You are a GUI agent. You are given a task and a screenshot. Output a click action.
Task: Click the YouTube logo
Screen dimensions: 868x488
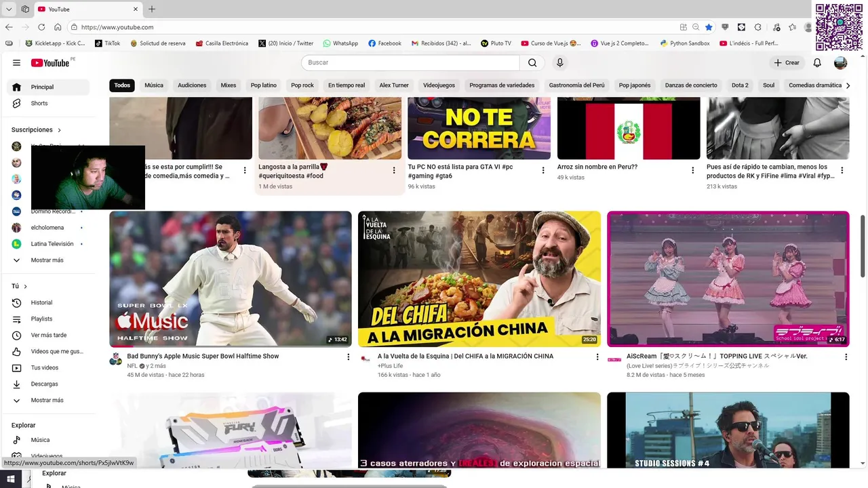pyautogui.click(x=51, y=62)
